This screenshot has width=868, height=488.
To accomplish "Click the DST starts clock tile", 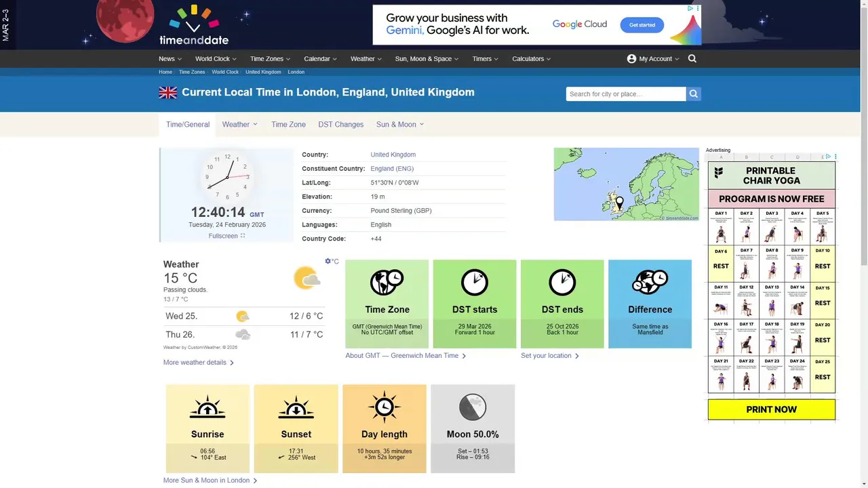I will pyautogui.click(x=475, y=304).
